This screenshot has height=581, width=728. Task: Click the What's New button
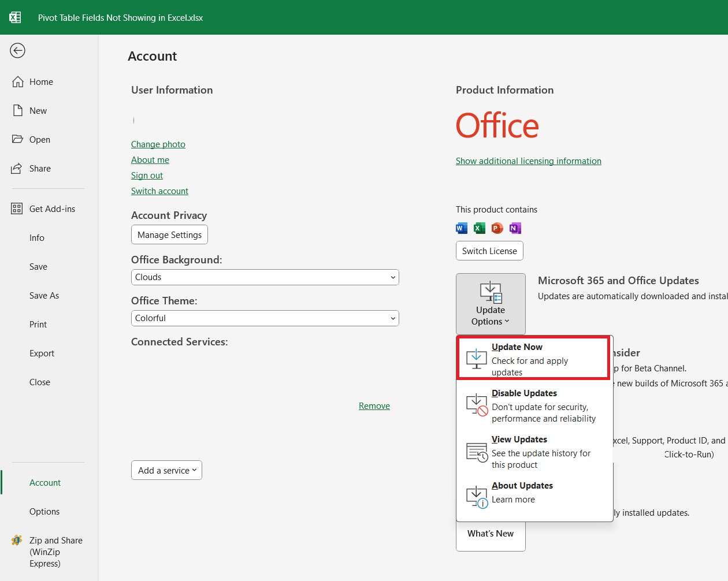[x=491, y=534]
